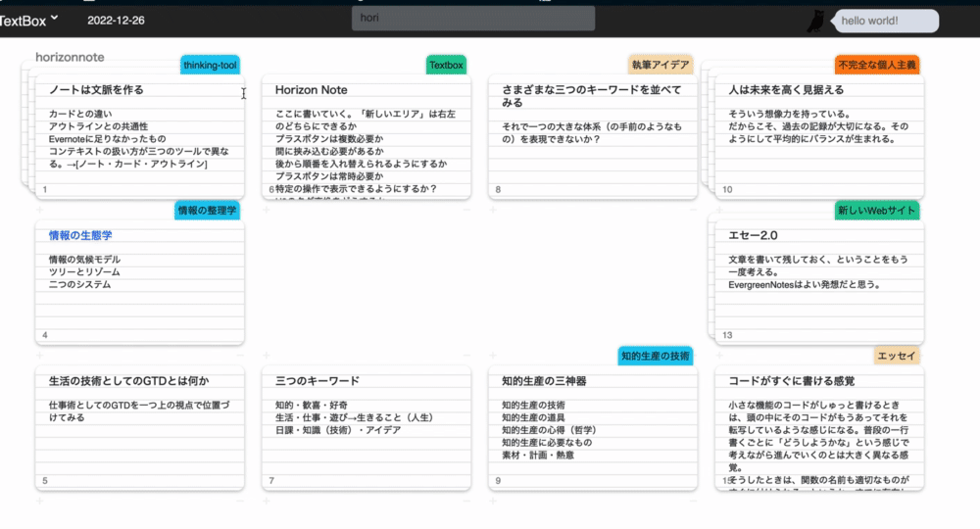
Task: Open the blue 情報の生態学 link
Action: coord(80,235)
